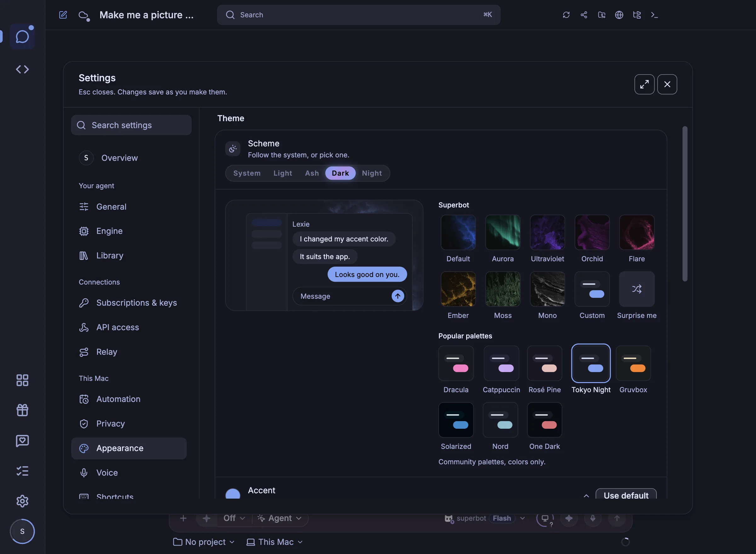Open the chat bubble icon in left rail

pyautogui.click(x=22, y=37)
